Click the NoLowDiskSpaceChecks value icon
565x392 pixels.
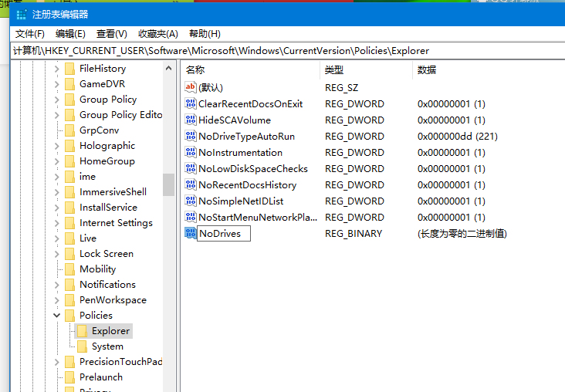click(x=190, y=168)
